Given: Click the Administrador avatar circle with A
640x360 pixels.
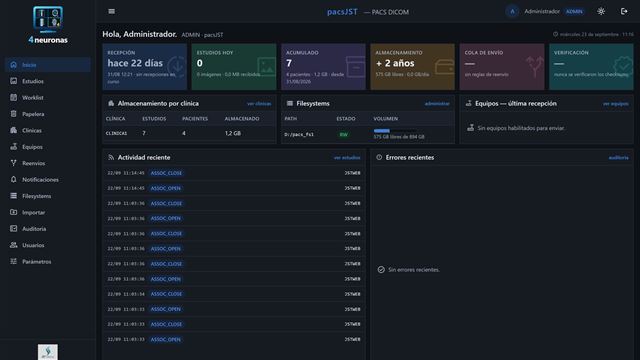Looking at the screenshot, I should (512, 11).
